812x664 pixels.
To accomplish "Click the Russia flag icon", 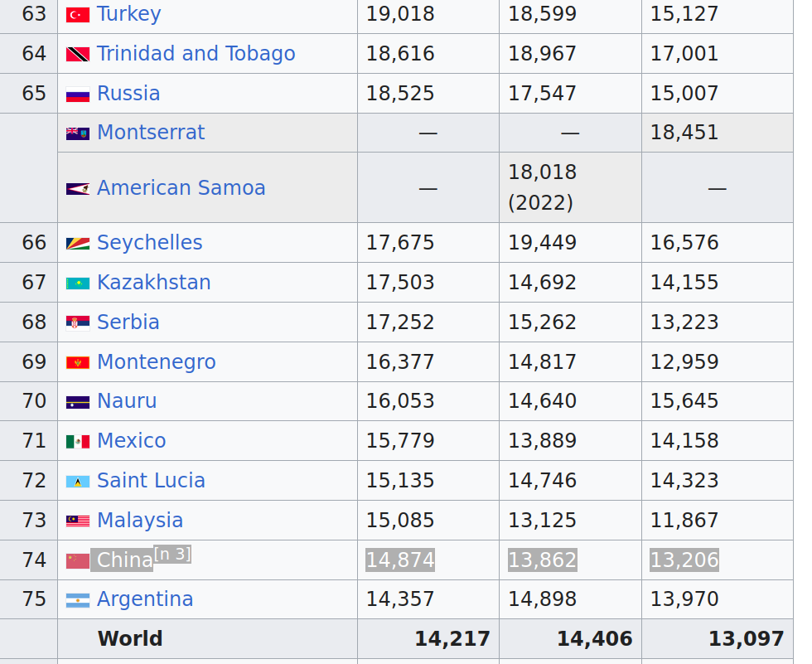I will tap(78, 95).
